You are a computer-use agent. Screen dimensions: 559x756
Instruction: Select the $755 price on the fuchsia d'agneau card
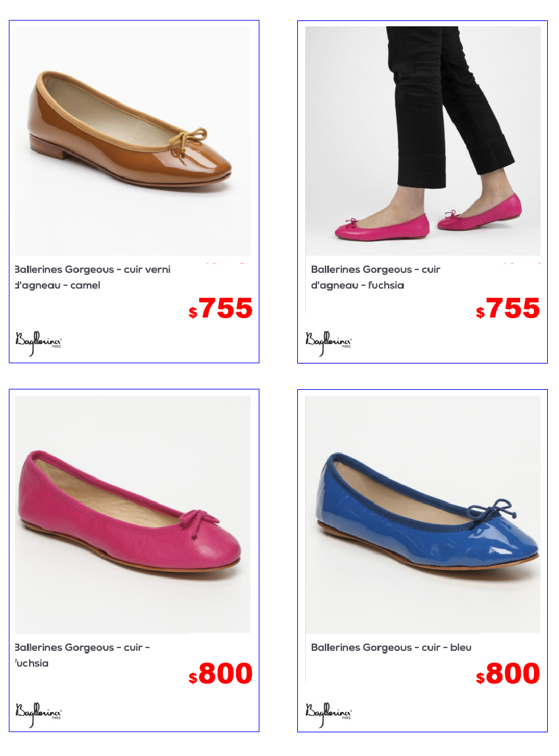(x=508, y=308)
